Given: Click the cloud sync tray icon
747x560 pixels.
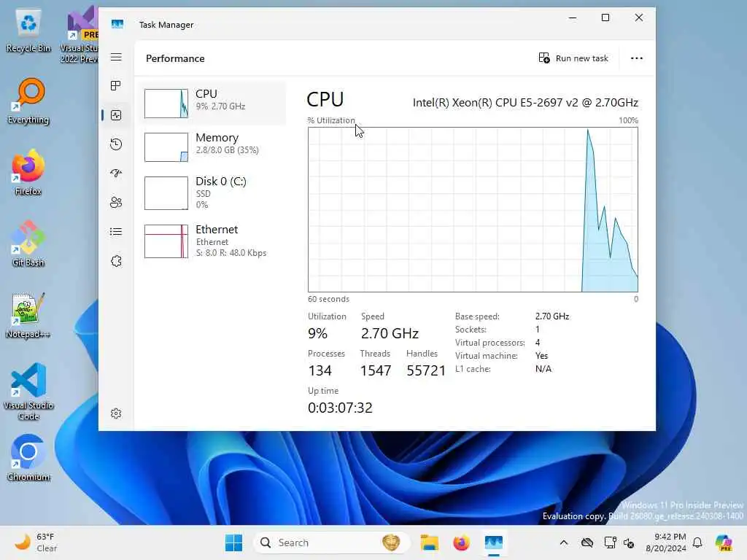Looking at the screenshot, I should [587, 542].
